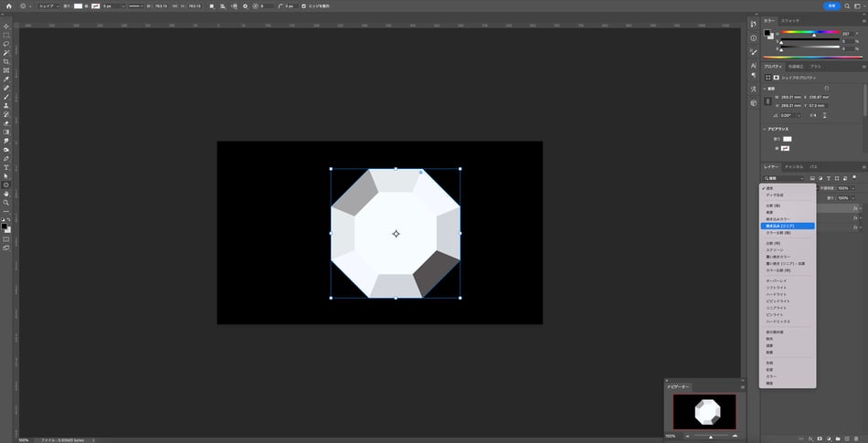Screen dimensions: 868x443
Task: Click the path operations gear icon
Action: point(245,5)
